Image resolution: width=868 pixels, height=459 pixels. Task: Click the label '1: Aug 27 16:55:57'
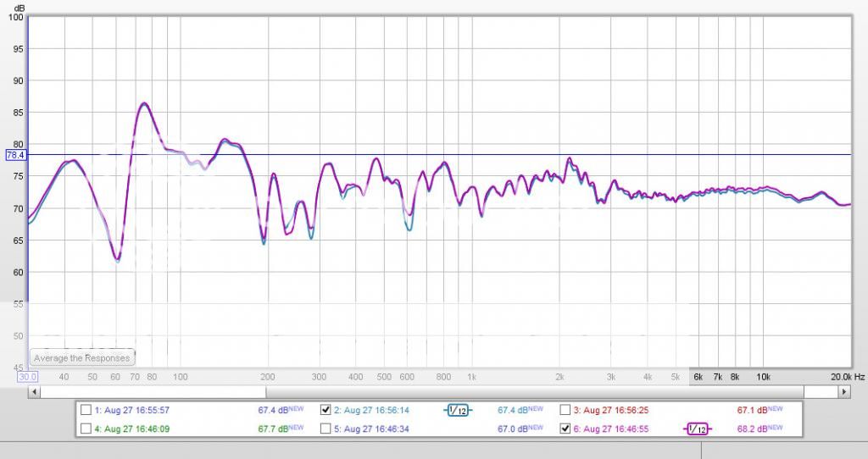click(x=131, y=410)
